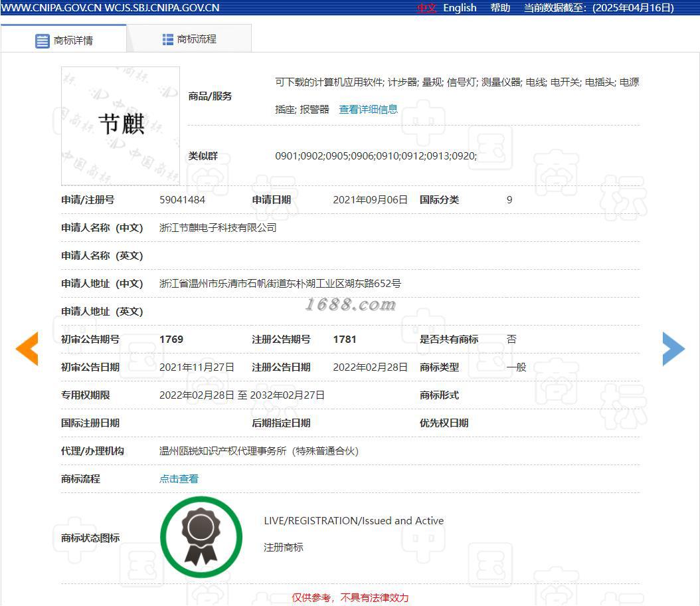The height and width of the screenshot is (606, 700).
Task: Select the 注册商标 status label
Action: pos(283,547)
